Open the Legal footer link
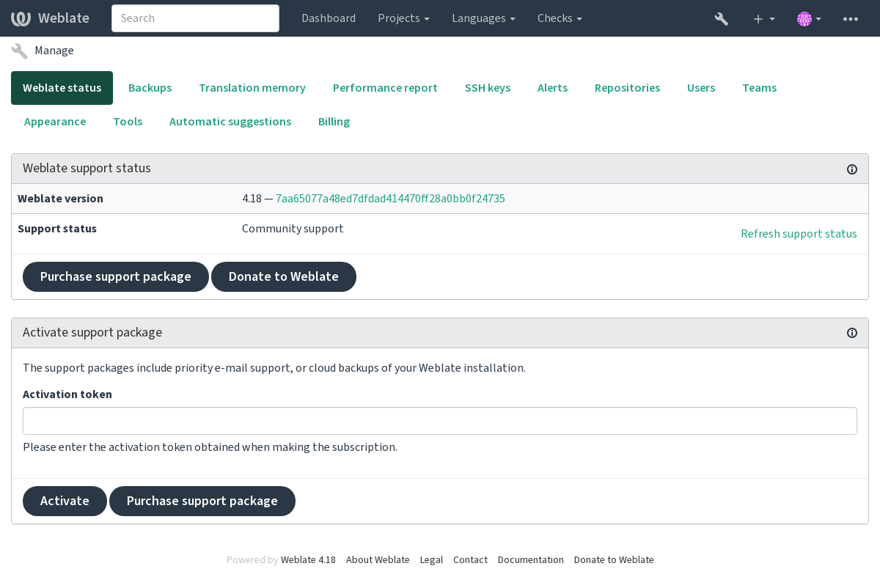The height and width of the screenshot is (588, 880). pyautogui.click(x=431, y=560)
